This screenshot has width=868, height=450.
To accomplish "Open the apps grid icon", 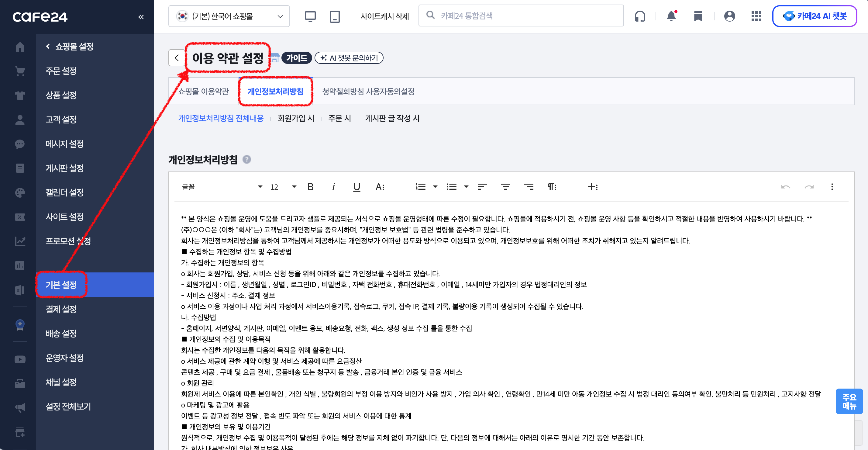I will 756,16.
